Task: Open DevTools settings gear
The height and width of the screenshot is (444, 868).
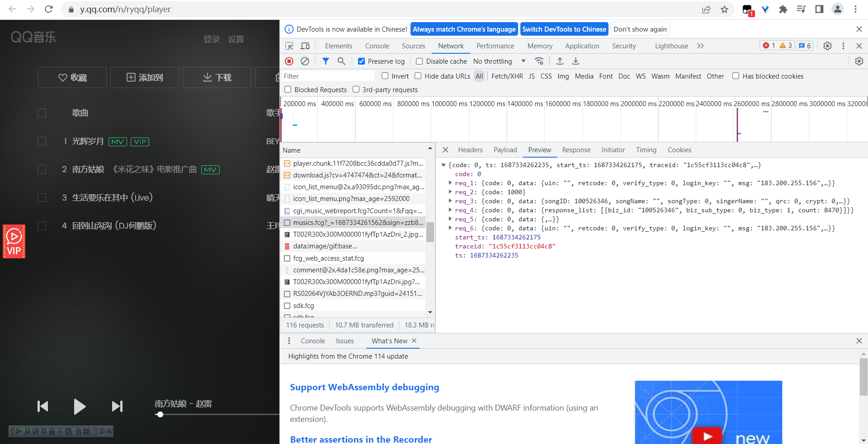Action: [827, 46]
